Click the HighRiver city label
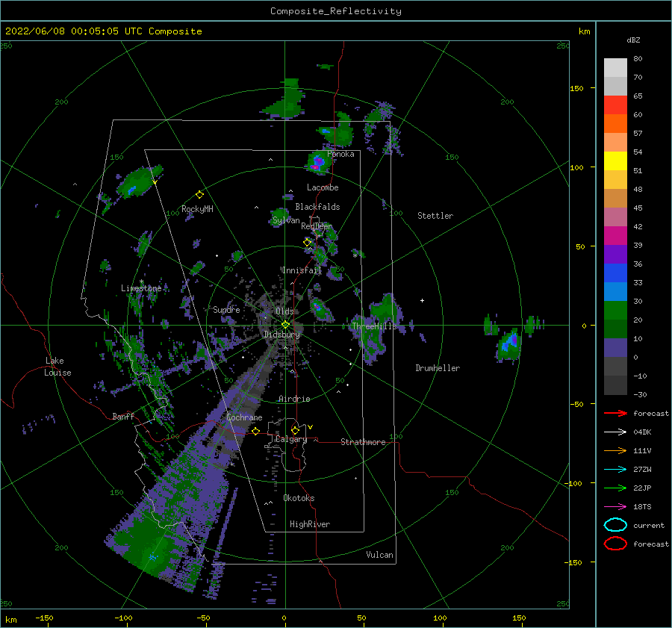Image resolution: width=672 pixels, height=628 pixels. (x=310, y=524)
